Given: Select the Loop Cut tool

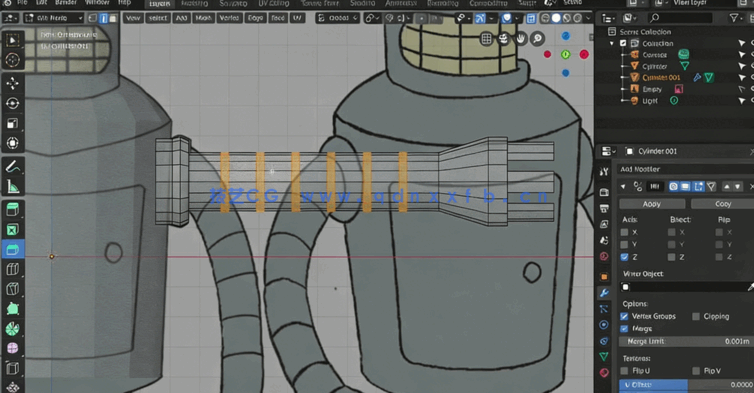Looking at the screenshot, I should tap(13, 269).
